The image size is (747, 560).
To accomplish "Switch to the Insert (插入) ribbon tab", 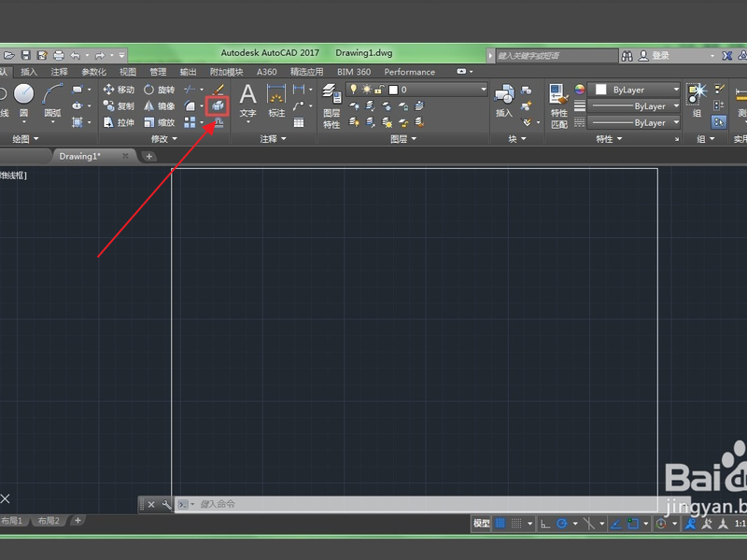I will pos(29,72).
